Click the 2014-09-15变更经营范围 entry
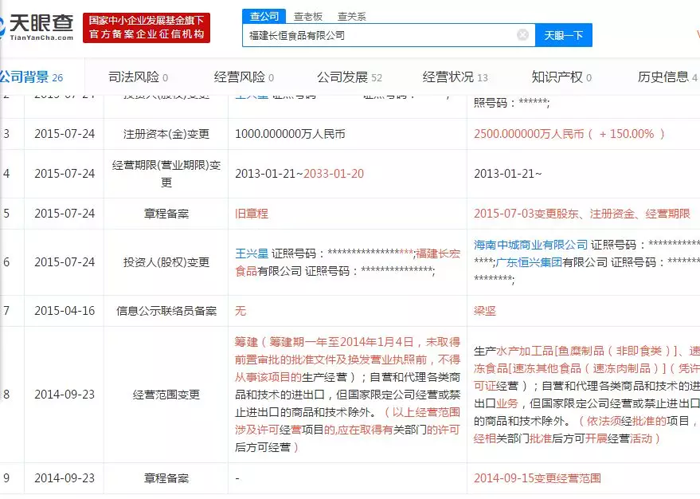The height and width of the screenshot is (499, 700). (540, 478)
